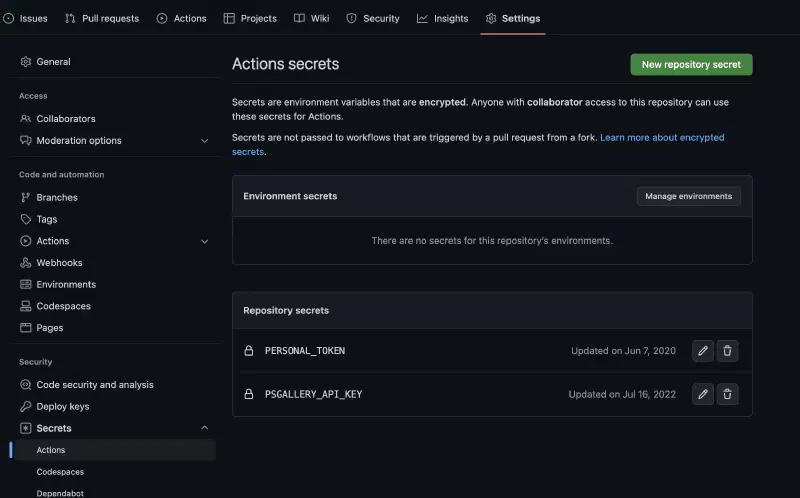Viewport: 800px width, 498px height.
Task: Delete PERSONAL_TOKEN using the trash icon
Action: click(x=727, y=351)
